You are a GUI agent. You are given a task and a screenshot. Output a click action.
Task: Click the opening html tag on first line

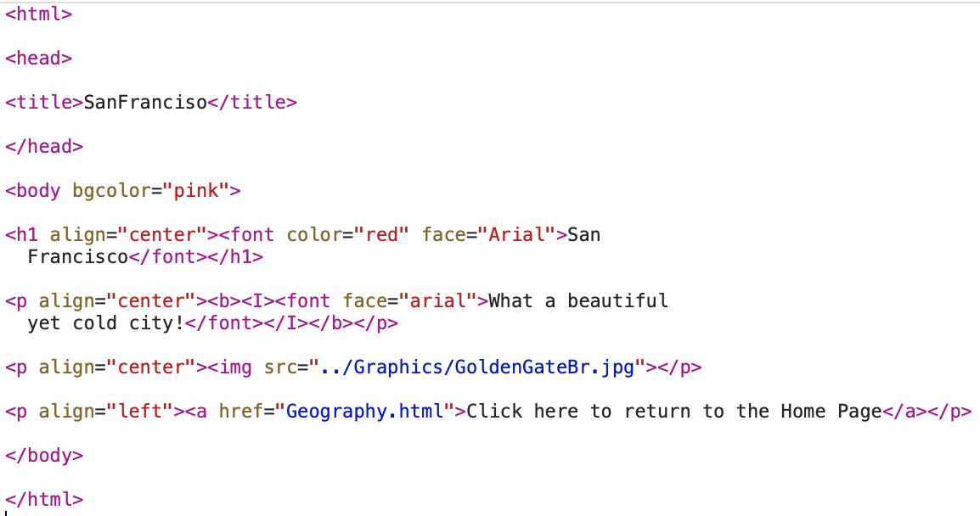[x=38, y=14]
